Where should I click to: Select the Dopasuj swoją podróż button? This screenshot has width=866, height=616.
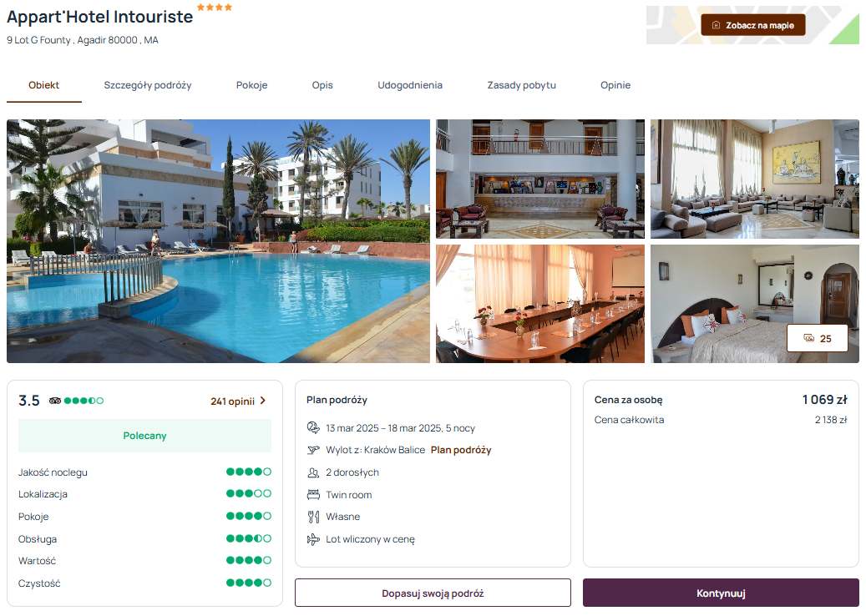(x=433, y=593)
